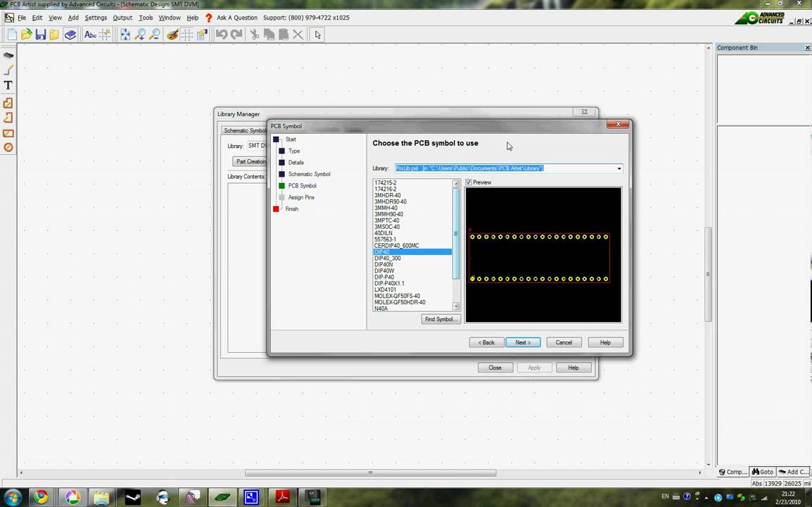Select the Add Text T tool
The width and height of the screenshot is (812, 507).
pyautogui.click(x=8, y=85)
